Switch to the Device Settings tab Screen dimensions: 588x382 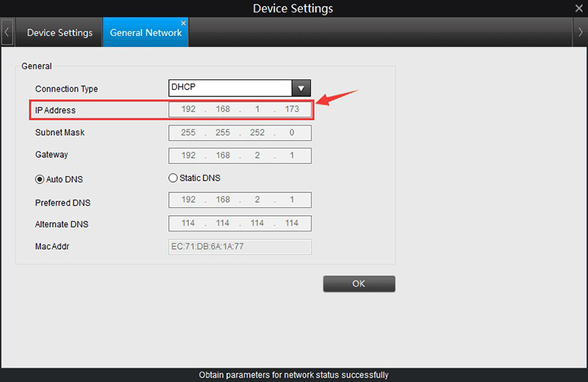[x=60, y=33]
